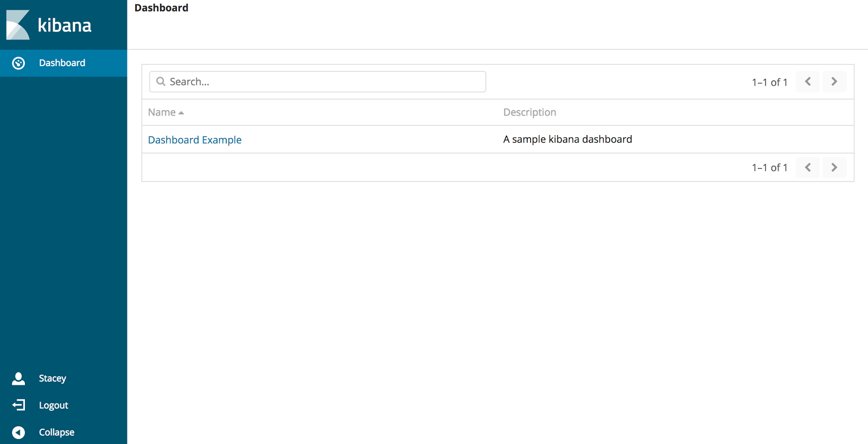Open the Stacey account text label
This screenshot has height=444, width=868.
coord(53,378)
